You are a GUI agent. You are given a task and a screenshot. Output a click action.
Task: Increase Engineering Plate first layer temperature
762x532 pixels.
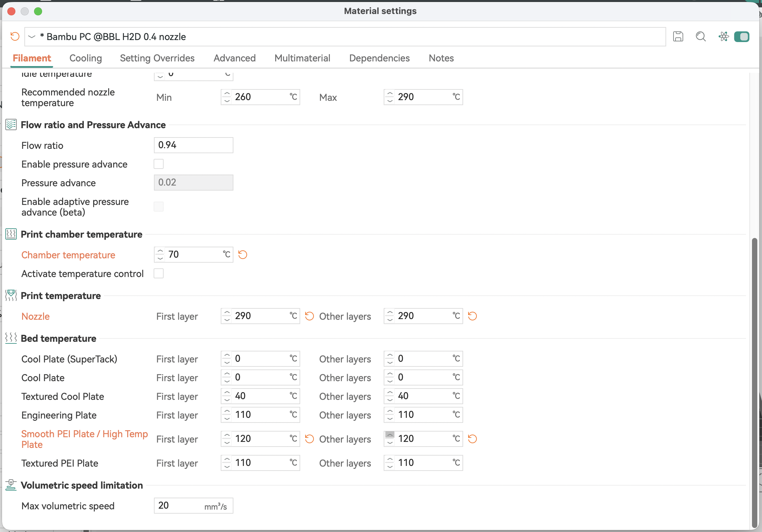pos(227,411)
